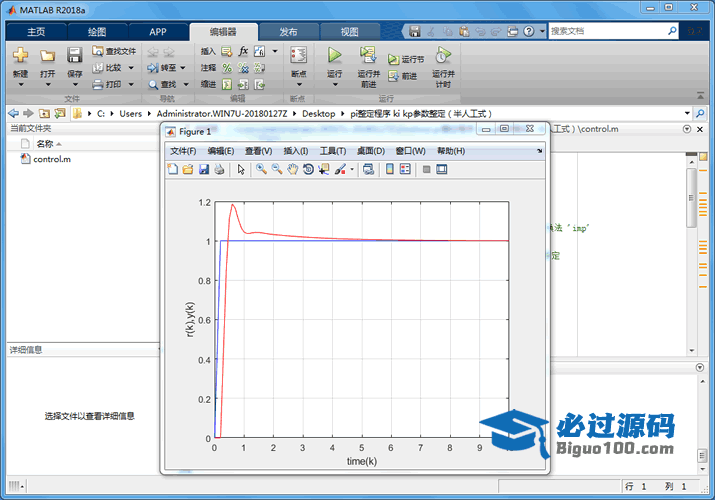Click Open File icon in figure toolbar
The image size is (715, 500).
tap(188, 170)
